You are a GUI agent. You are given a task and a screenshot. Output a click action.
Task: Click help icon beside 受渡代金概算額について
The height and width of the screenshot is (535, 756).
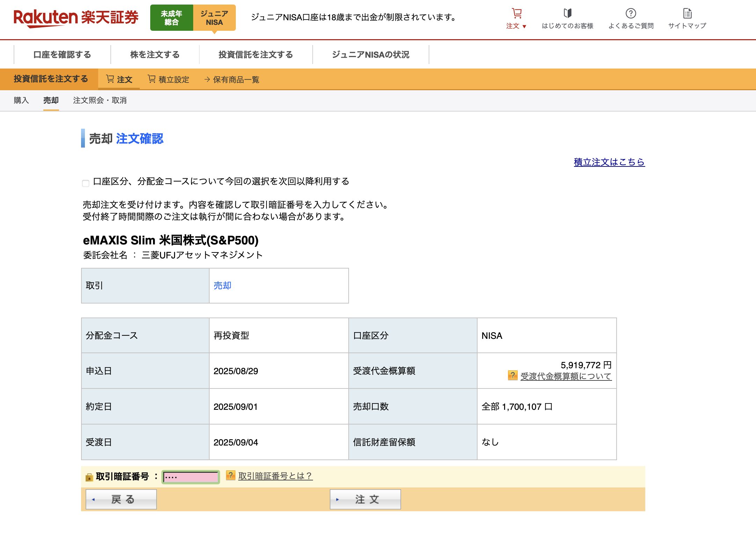tap(512, 376)
